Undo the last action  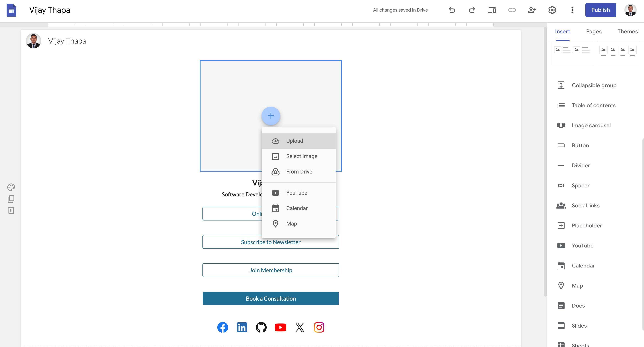click(x=452, y=10)
